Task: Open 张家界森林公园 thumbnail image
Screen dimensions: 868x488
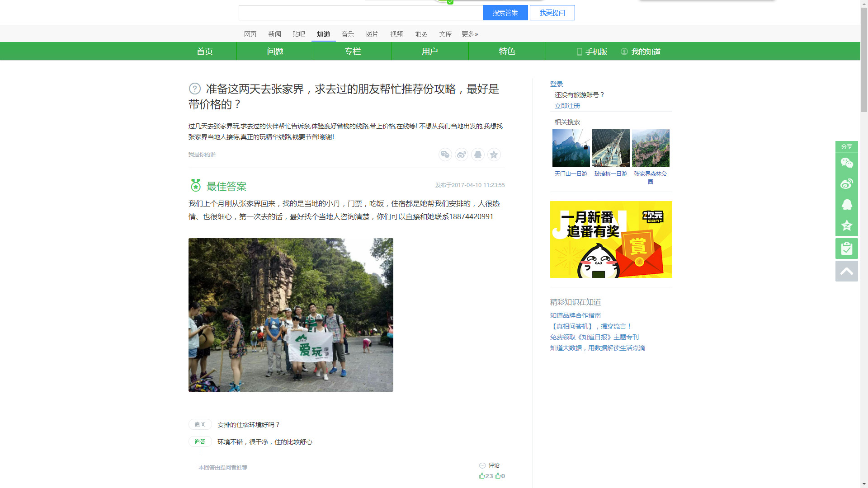Action: click(651, 148)
